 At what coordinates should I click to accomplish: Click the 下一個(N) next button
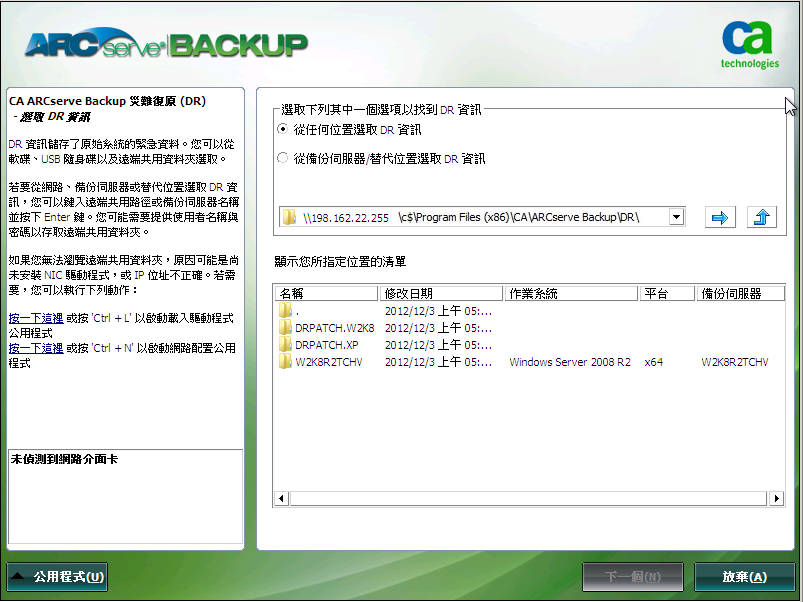[x=633, y=577]
